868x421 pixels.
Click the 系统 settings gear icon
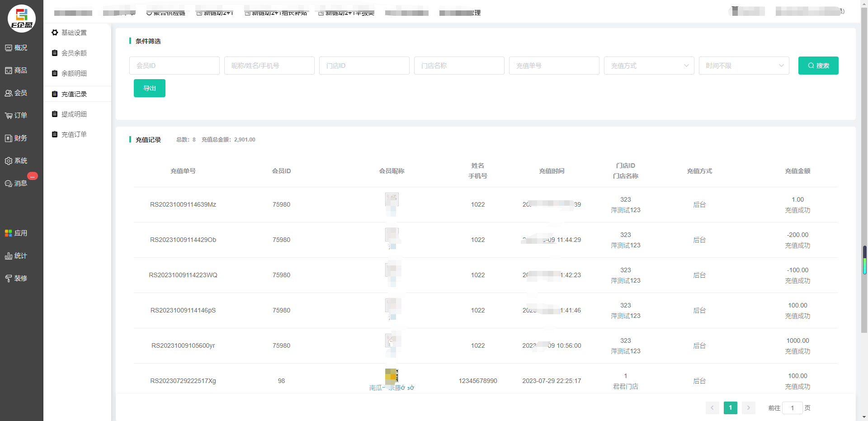(x=9, y=161)
